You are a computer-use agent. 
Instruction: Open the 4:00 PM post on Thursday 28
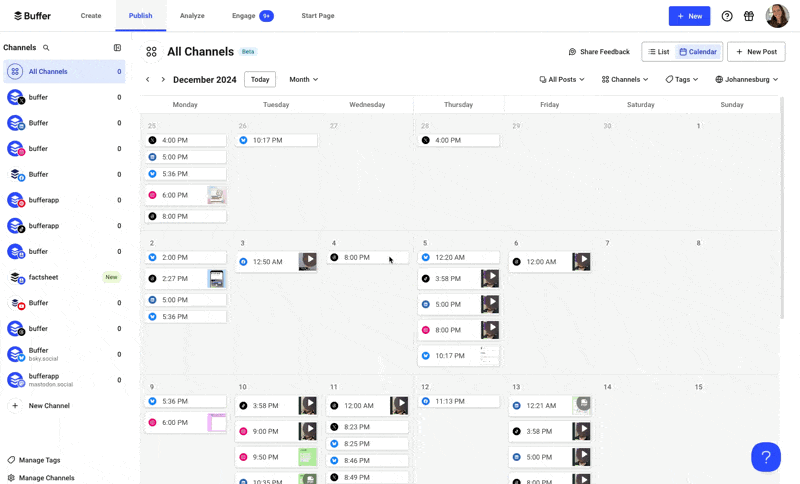click(459, 140)
